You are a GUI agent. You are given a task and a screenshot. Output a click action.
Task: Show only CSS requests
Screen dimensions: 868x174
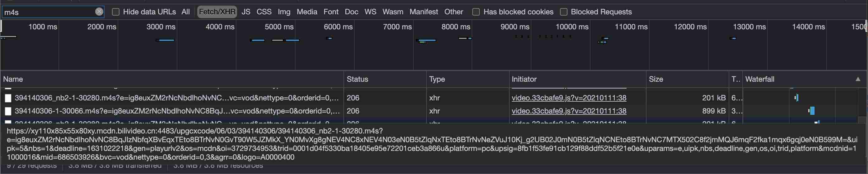tap(264, 12)
